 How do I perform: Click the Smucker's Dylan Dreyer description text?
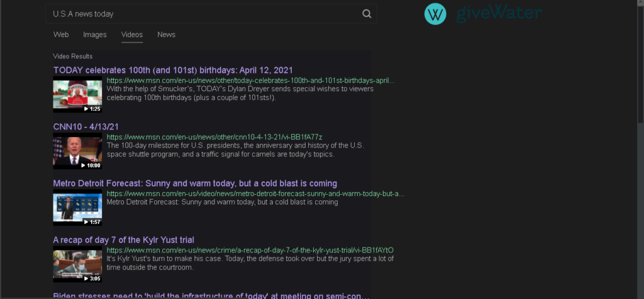click(240, 93)
